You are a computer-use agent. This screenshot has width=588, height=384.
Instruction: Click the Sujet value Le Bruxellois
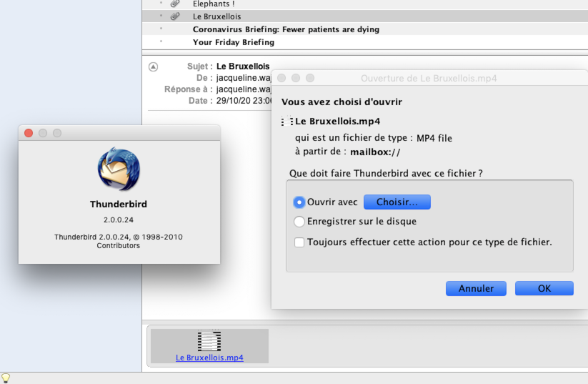pyautogui.click(x=243, y=67)
